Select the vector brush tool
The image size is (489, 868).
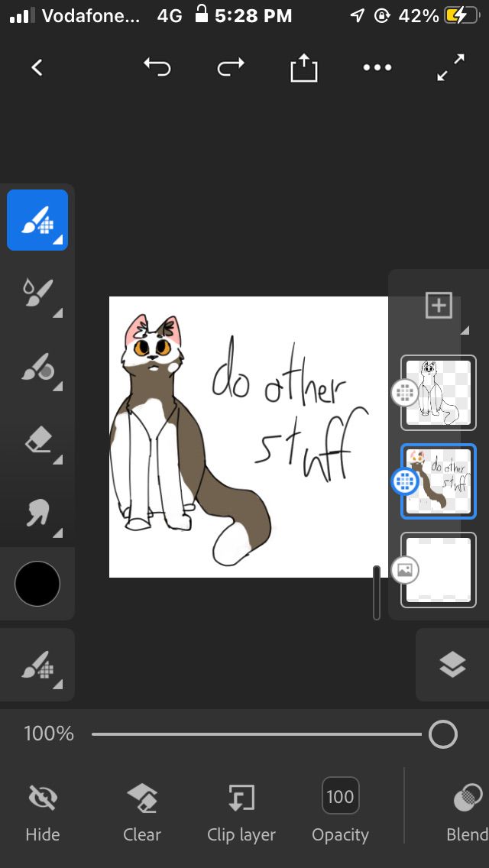point(37,368)
